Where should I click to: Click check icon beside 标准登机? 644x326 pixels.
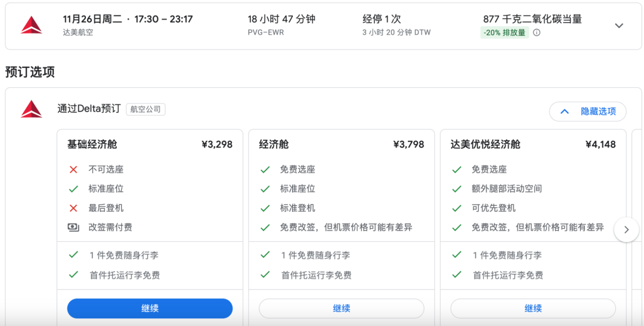tap(265, 208)
